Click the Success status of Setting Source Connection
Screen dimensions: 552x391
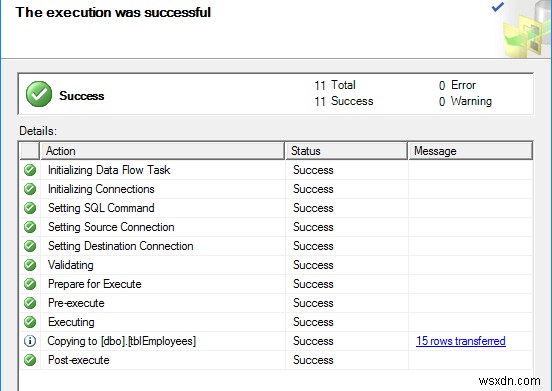click(313, 227)
